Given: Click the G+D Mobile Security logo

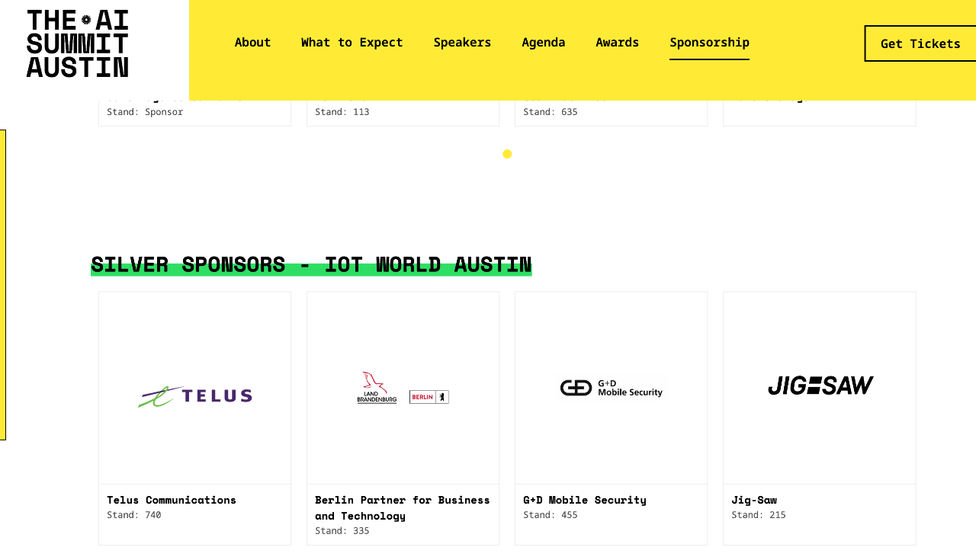Looking at the screenshot, I should [612, 388].
